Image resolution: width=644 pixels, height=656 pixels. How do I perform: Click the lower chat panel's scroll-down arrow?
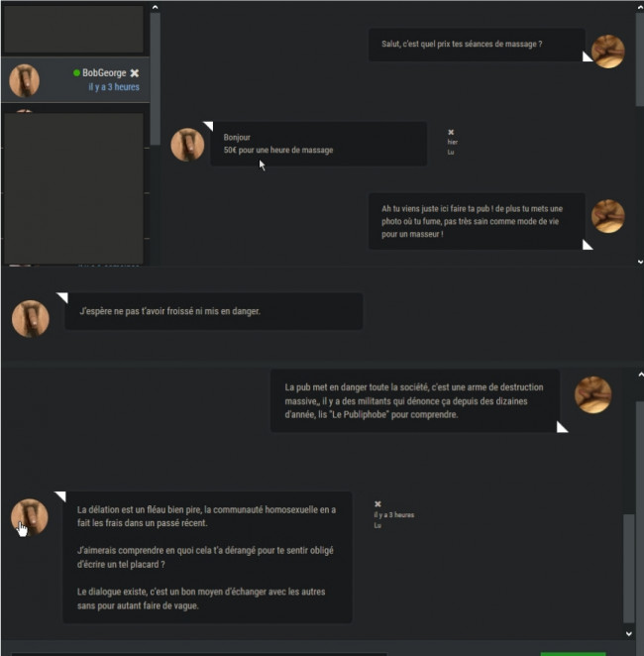tap(629, 633)
